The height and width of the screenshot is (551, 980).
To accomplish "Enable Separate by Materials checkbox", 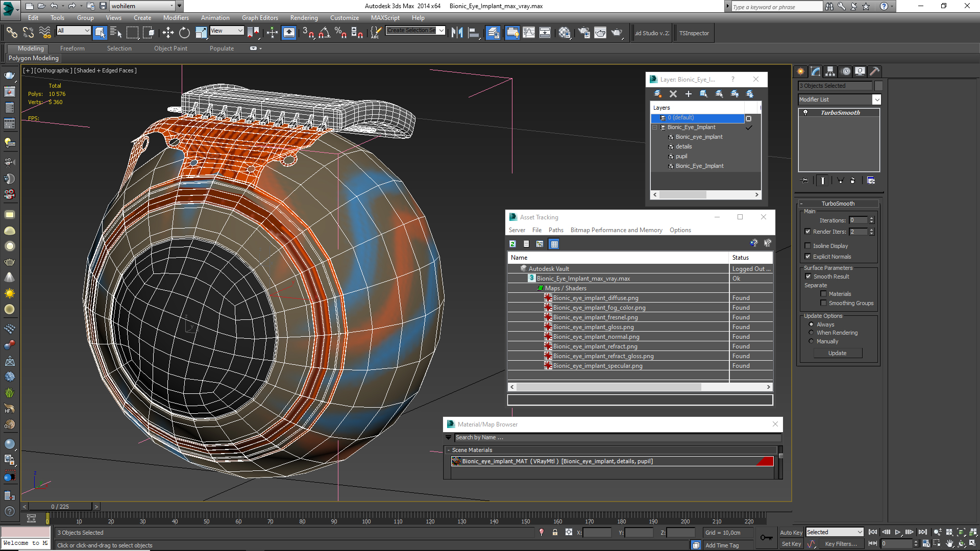I will point(823,294).
